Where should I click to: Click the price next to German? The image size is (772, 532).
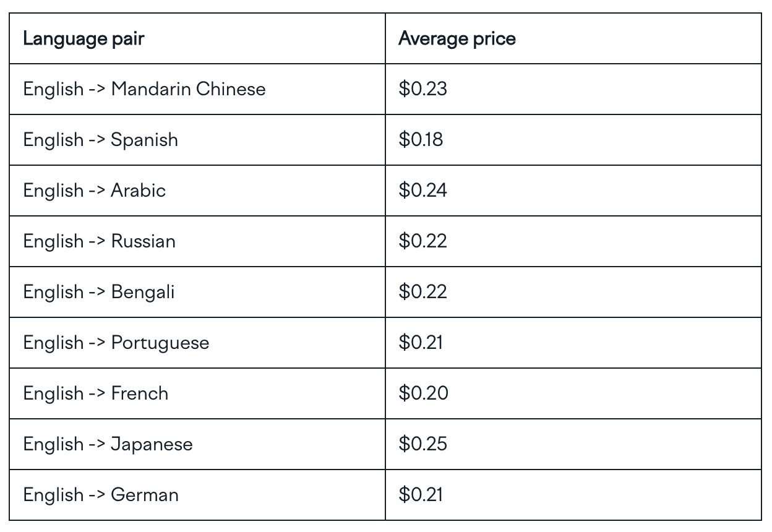coord(421,495)
